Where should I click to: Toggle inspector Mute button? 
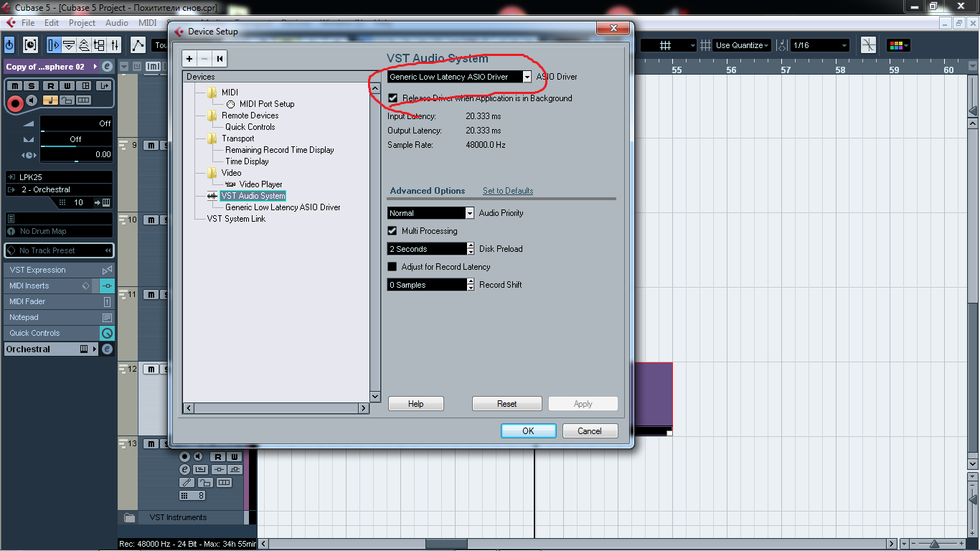[x=15, y=86]
